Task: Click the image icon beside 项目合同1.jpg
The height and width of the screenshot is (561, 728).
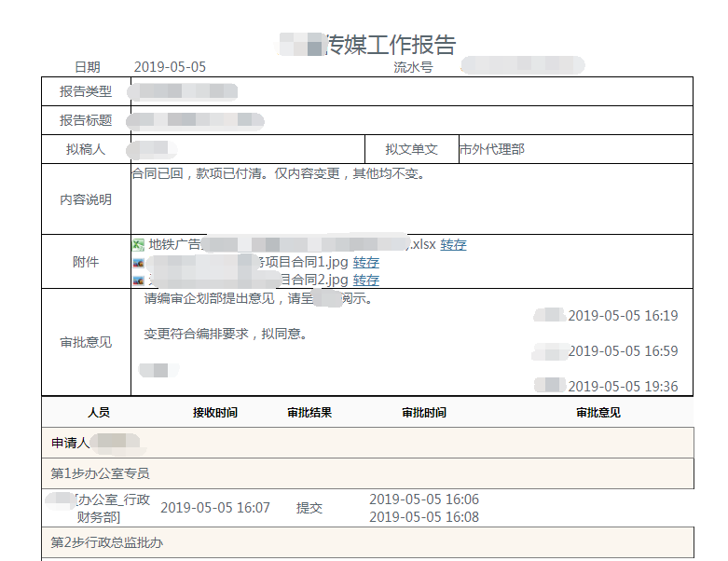Action: [x=138, y=263]
